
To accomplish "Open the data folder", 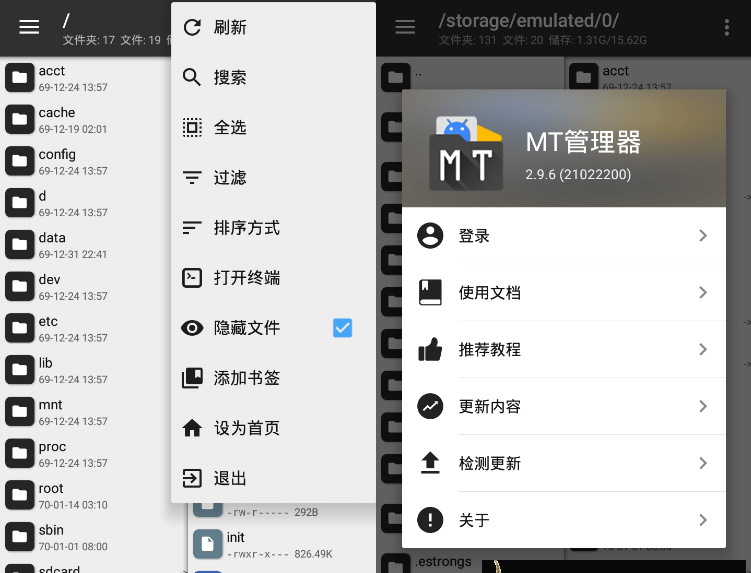I will coord(85,244).
